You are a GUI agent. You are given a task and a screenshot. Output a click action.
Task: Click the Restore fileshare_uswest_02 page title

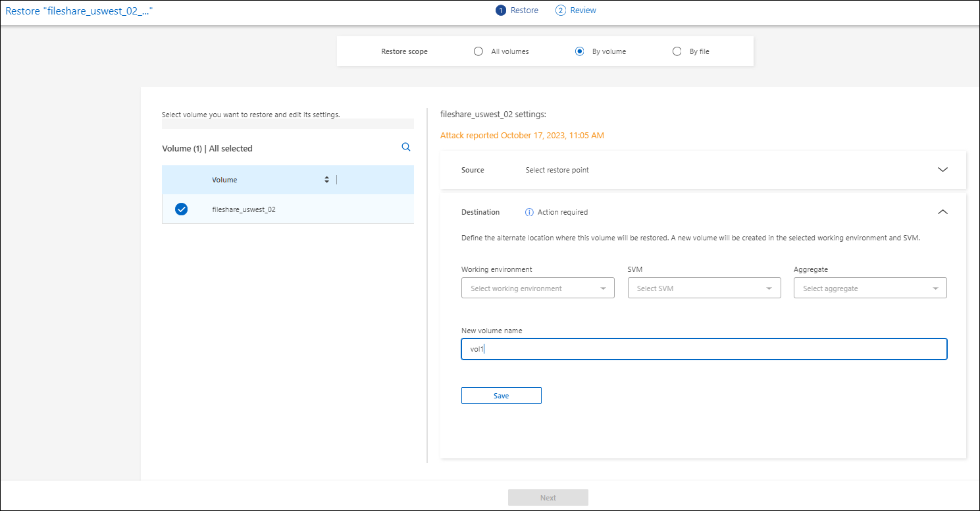tap(84, 11)
